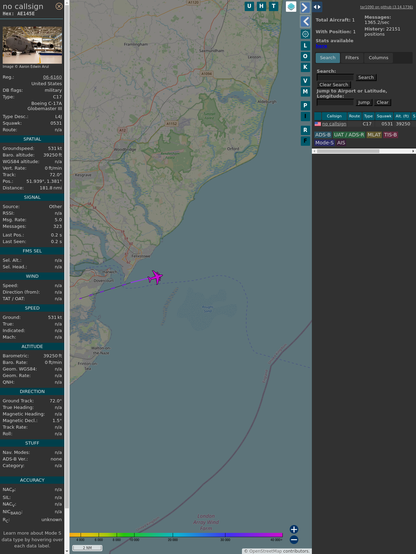Click the 39250 altitude table cell
The image size is (416, 554).
coord(403,124)
